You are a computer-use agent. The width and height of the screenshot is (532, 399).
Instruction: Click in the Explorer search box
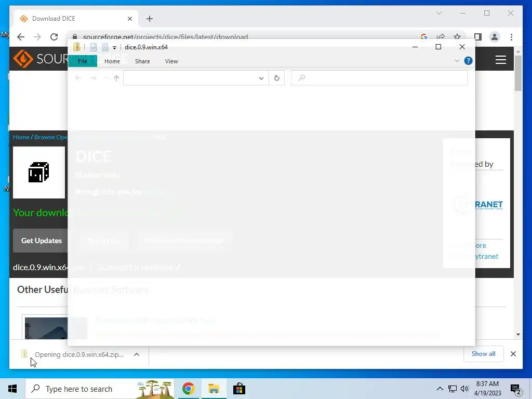(379, 78)
